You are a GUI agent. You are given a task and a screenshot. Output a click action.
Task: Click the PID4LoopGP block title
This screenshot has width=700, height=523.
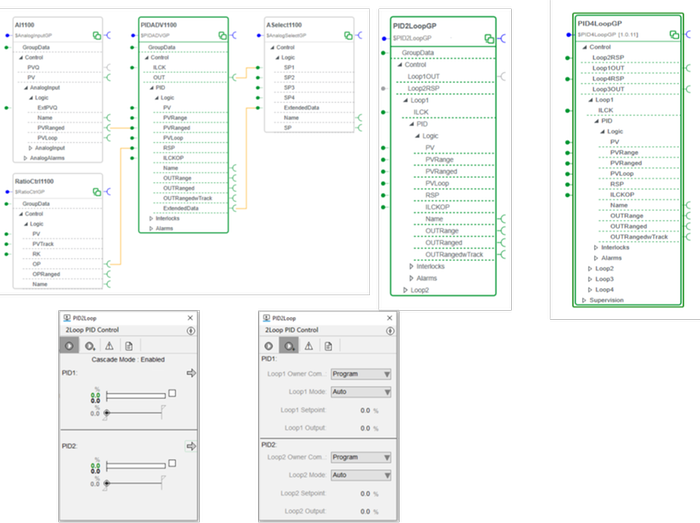pyautogui.click(x=600, y=24)
